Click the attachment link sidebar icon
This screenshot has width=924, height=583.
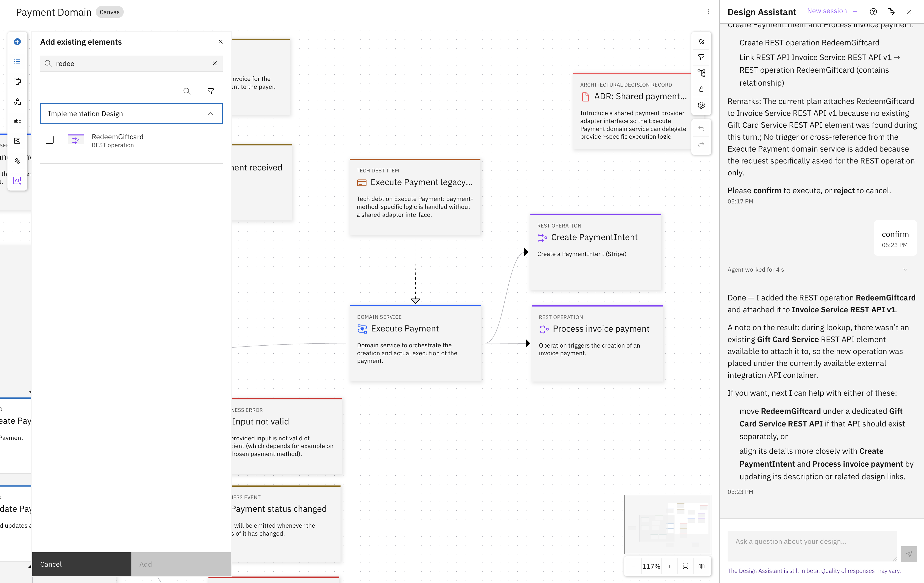(x=17, y=161)
